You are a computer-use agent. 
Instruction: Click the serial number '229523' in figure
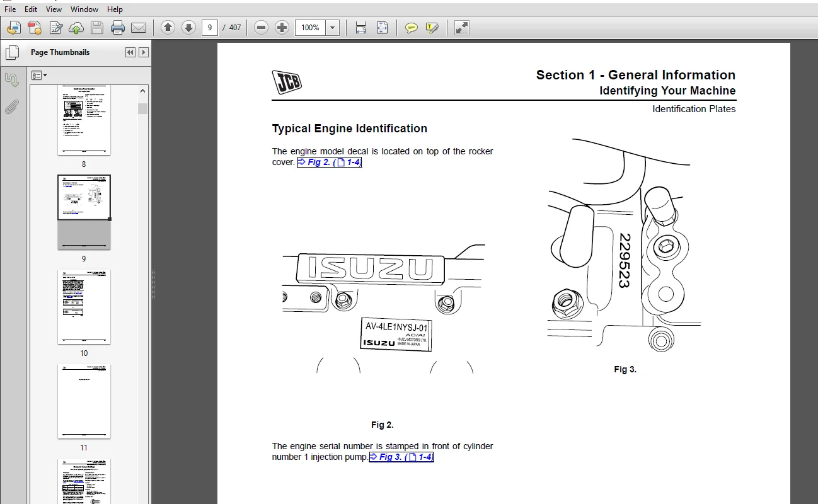pos(625,260)
